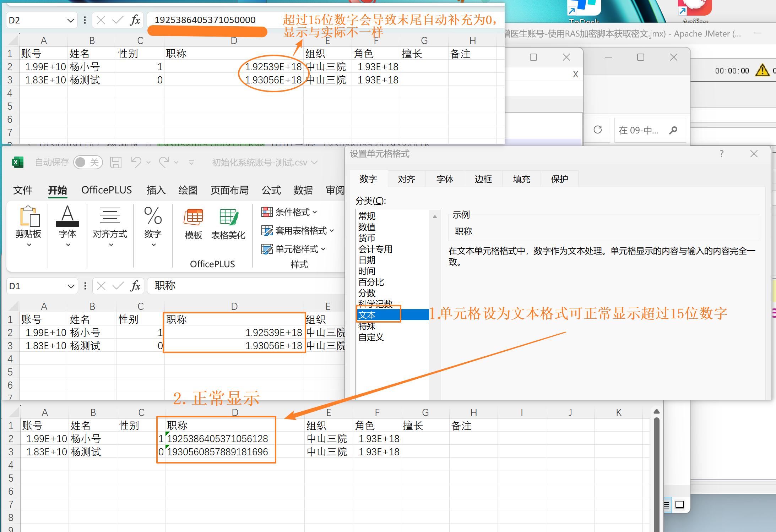Click the Insert Function fx icon

point(135,286)
